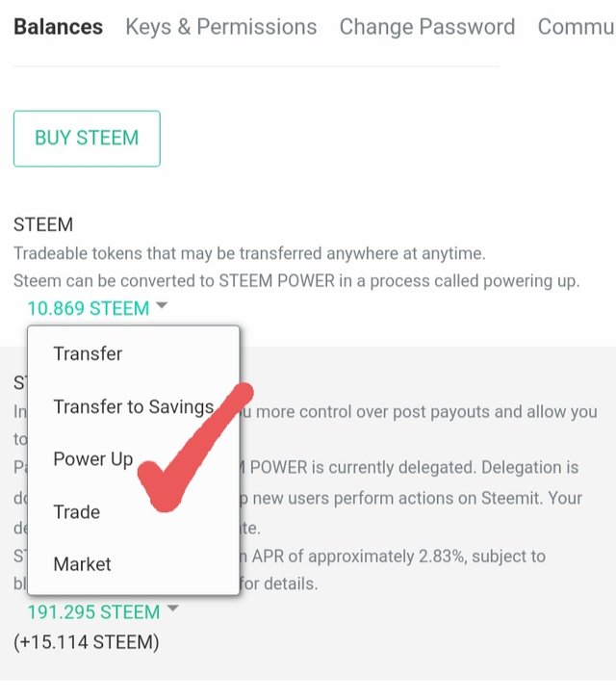Choose the Trade menu entry
Viewport: 616px width, 700px height.
coord(76,511)
